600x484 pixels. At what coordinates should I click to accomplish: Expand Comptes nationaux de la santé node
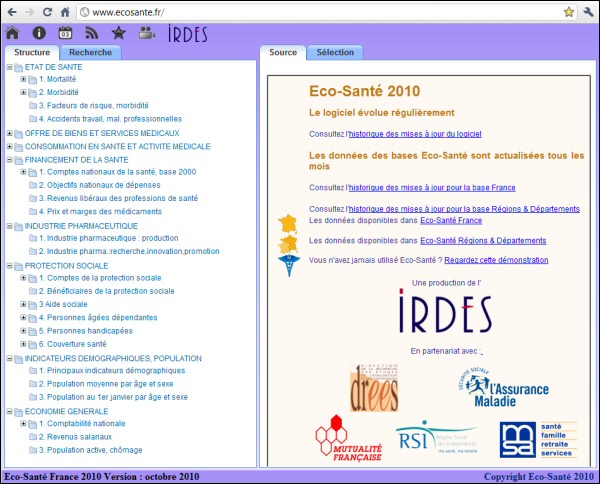tap(23, 172)
